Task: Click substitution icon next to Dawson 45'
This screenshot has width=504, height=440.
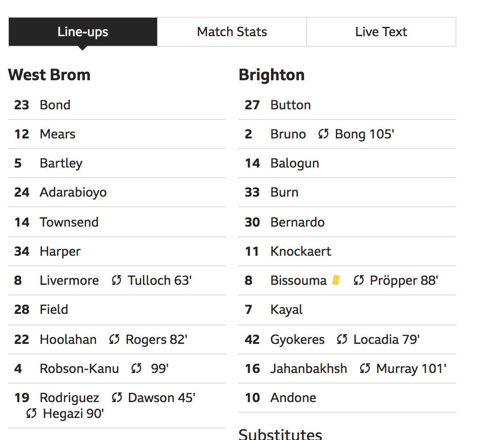Action: coord(117,398)
